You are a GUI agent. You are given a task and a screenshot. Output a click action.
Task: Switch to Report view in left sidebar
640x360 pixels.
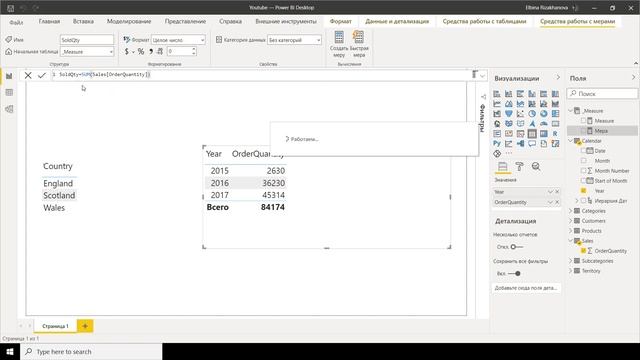coord(9,76)
